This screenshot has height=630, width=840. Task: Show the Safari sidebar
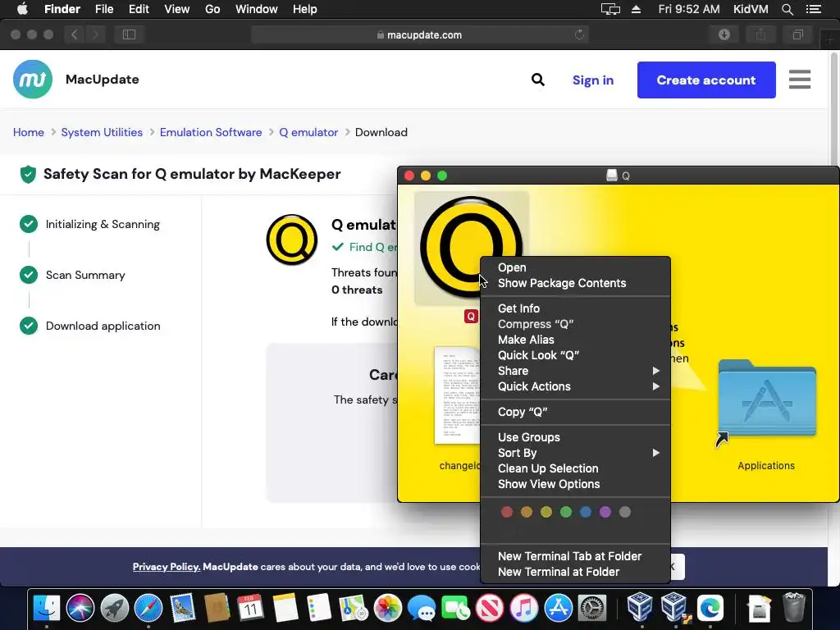(129, 34)
